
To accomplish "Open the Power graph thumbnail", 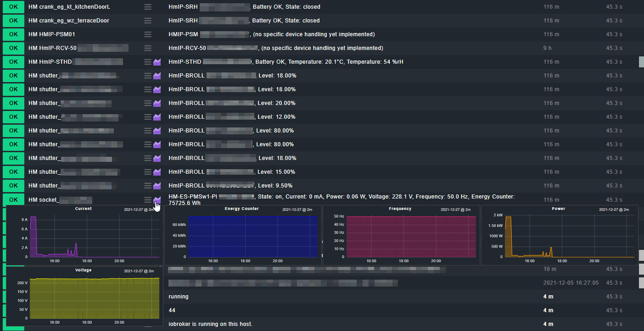I will pos(559,235).
